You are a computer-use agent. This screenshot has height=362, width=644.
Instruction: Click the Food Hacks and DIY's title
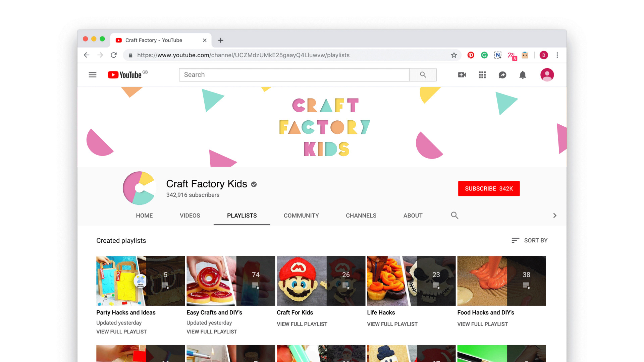(486, 312)
